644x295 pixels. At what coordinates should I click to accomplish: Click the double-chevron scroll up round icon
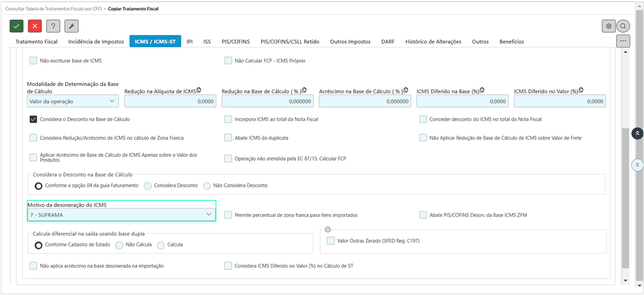coord(637,133)
